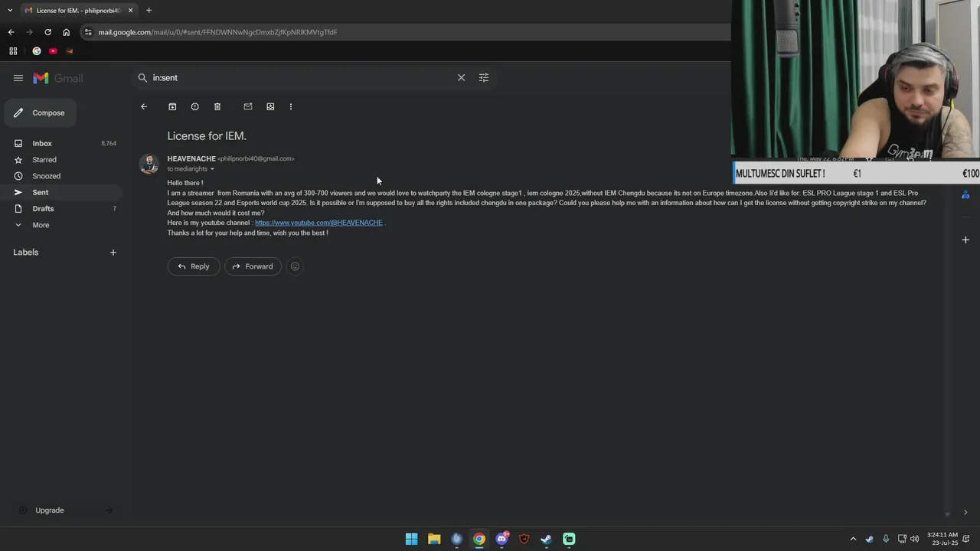Open the taskbar clock and date
Image resolution: width=980 pixels, height=551 pixels.
pyautogui.click(x=942, y=539)
